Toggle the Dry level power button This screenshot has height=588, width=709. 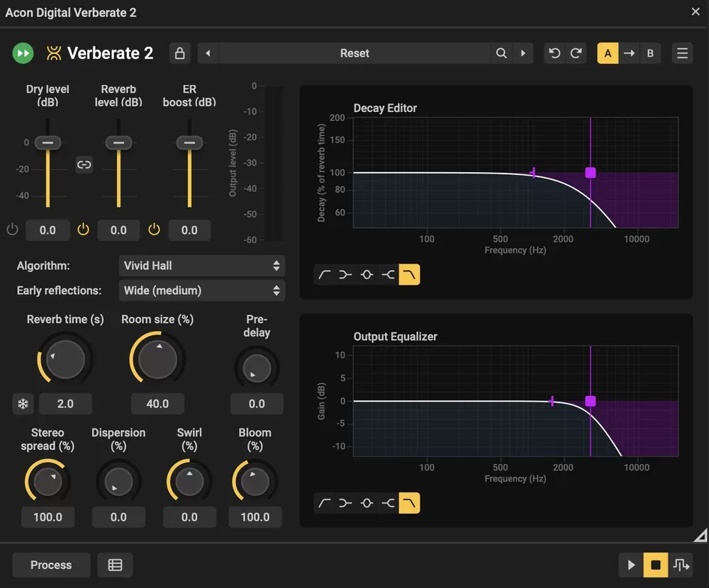click(x=13, y=230)
